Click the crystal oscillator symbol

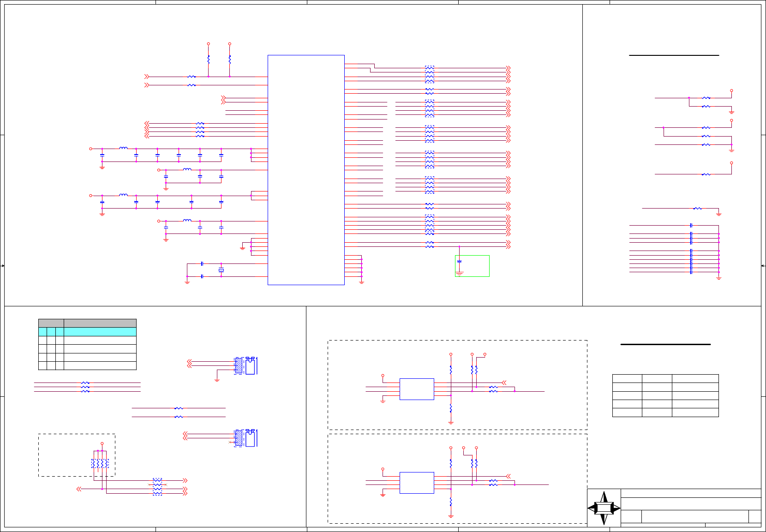click(x=221, y=270)
